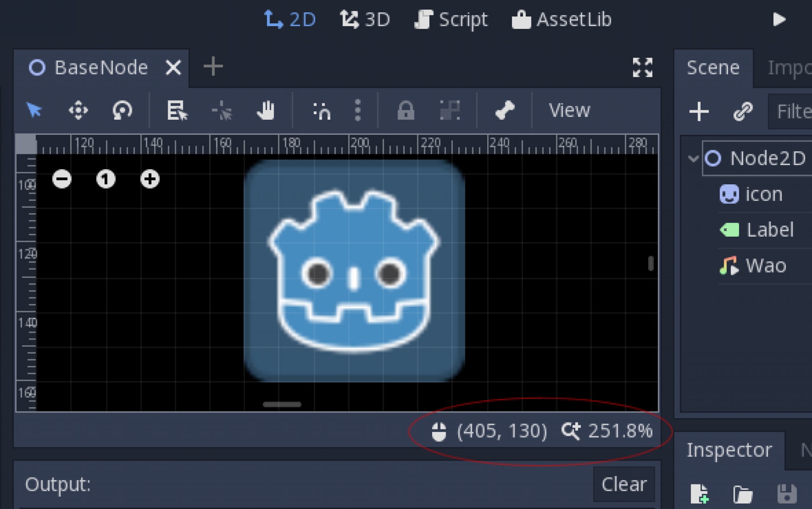The width and height of the screenshot is (812, 509).
Task: Add a new child node
Action: (x=699, y=111)
